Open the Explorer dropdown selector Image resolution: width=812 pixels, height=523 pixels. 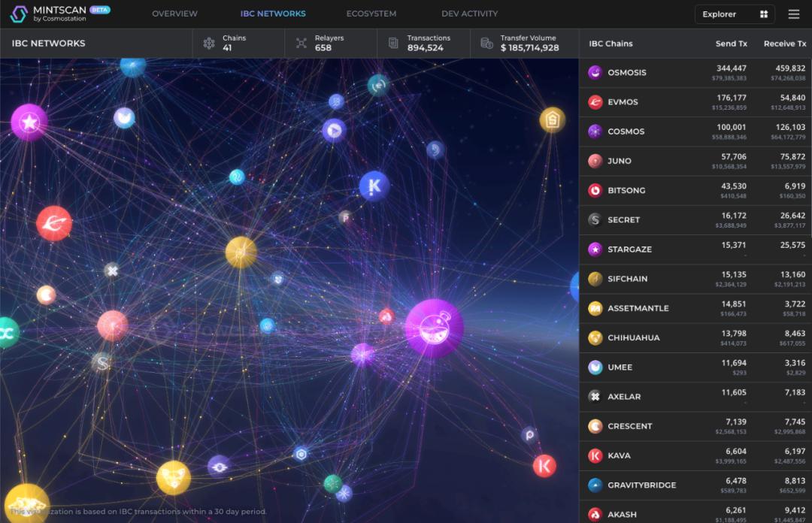[735, 14]
